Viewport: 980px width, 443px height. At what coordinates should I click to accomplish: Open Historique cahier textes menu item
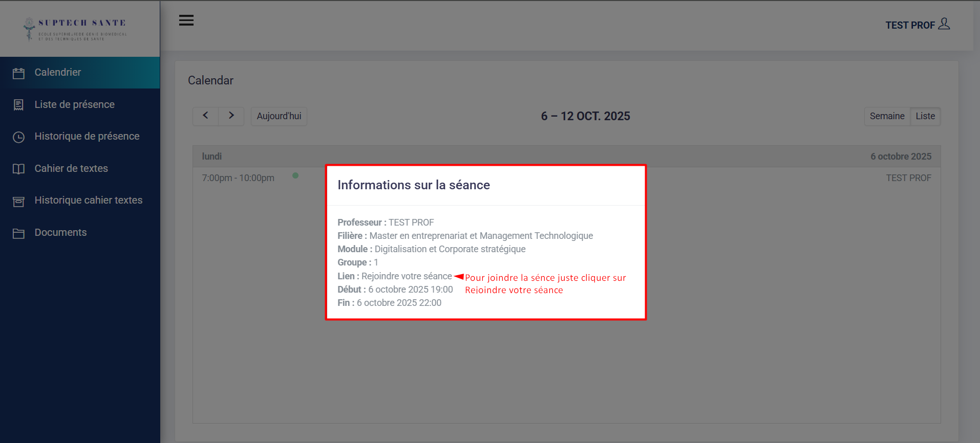[88, 200]
